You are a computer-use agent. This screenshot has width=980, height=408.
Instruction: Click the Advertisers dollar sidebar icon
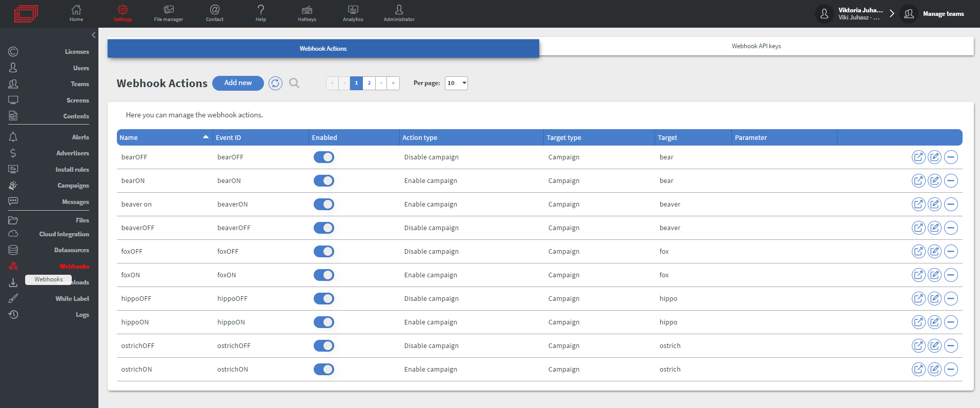coord(13,153)
